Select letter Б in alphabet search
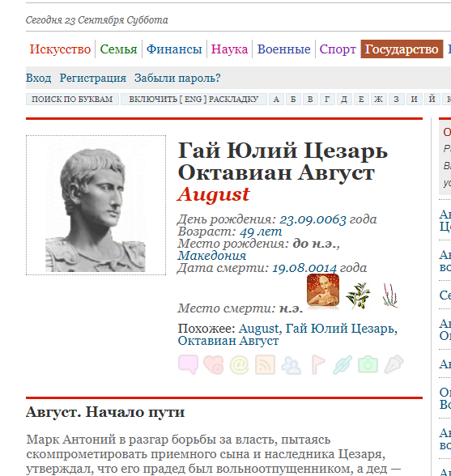The width and height of the screenshot is (451, 476). coord(293,100)
